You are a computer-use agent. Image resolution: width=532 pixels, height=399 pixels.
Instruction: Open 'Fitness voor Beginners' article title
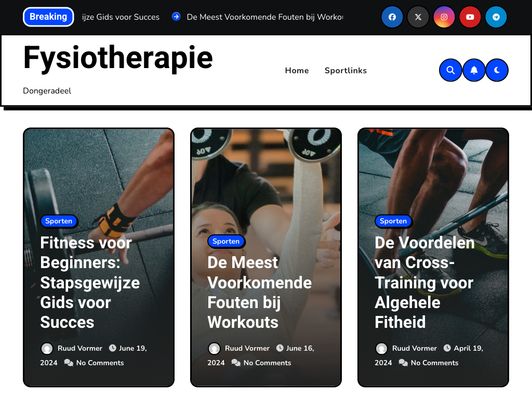pyautogui.click(x=90, y=282)
